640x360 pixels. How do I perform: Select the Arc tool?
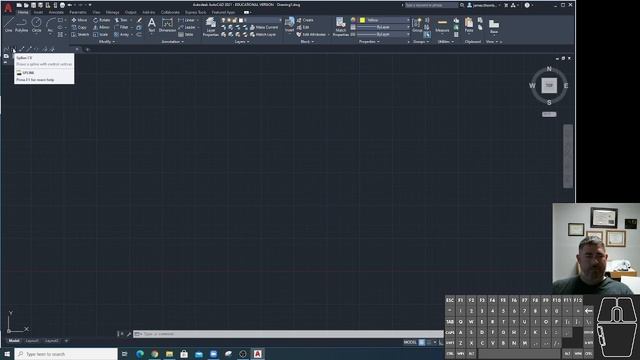(x=50, y=24)
